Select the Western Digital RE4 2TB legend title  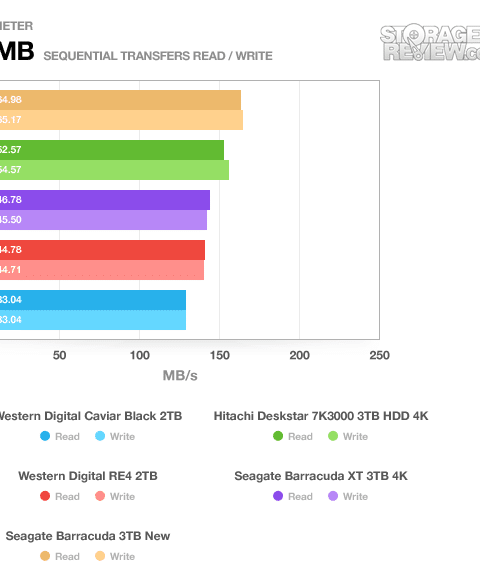(x=88, y=476)
